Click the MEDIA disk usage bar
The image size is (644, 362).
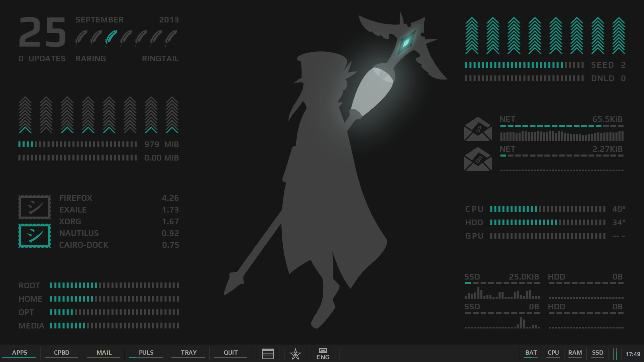(114, 325)
